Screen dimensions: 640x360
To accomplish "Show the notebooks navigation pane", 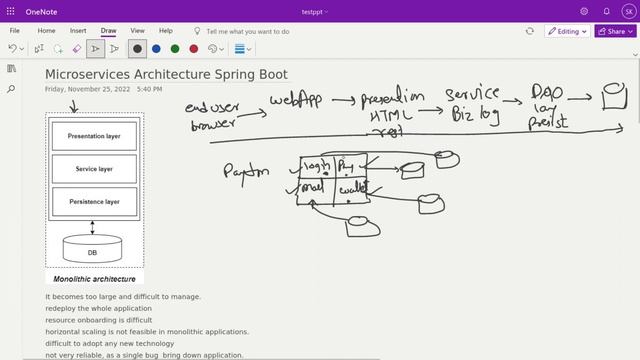I will click(x=11, y=68).
